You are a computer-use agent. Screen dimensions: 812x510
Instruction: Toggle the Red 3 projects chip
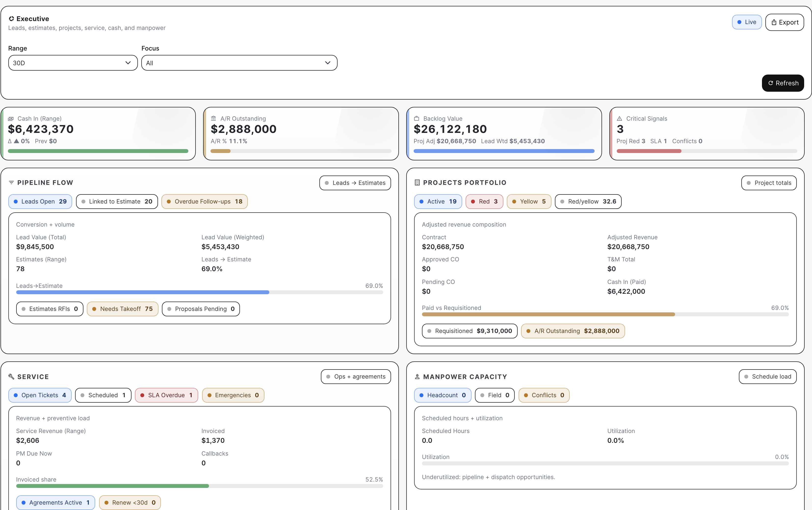(x=484, y=202)
